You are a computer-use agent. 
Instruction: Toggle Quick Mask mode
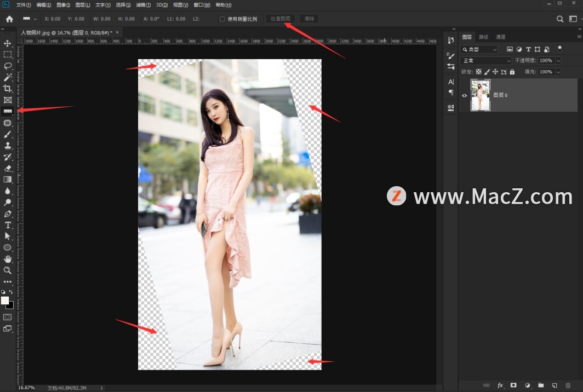[8, 317]
